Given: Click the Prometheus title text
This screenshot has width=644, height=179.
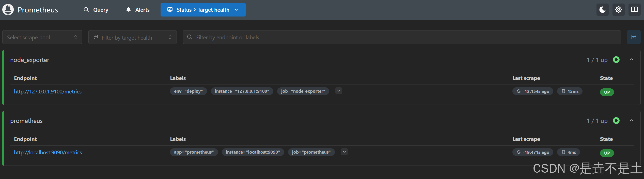Looking at the screenshot, I should [x=38, y=10].
